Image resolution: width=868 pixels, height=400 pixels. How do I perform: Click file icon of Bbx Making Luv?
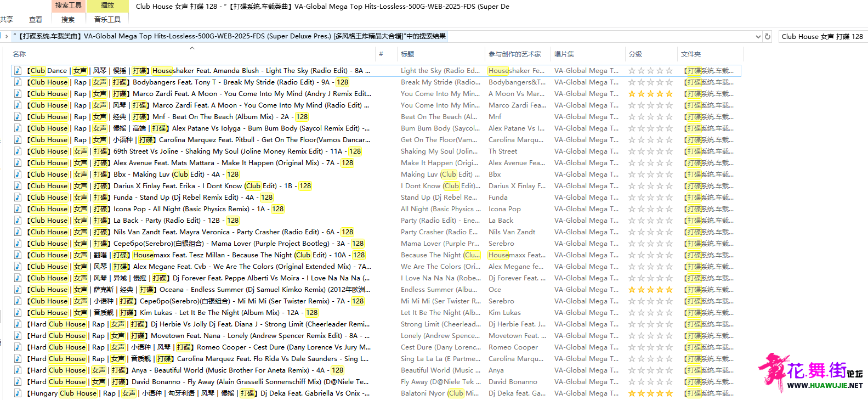(18, 174)
